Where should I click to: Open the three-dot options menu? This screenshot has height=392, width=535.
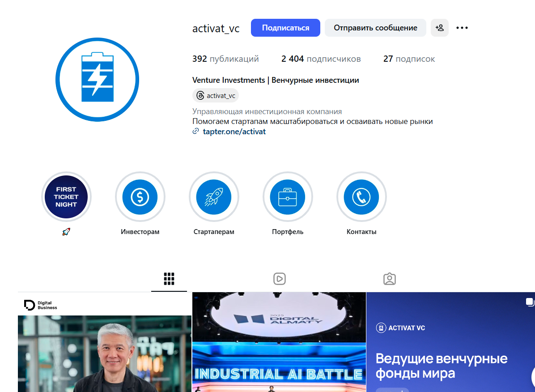462,28
